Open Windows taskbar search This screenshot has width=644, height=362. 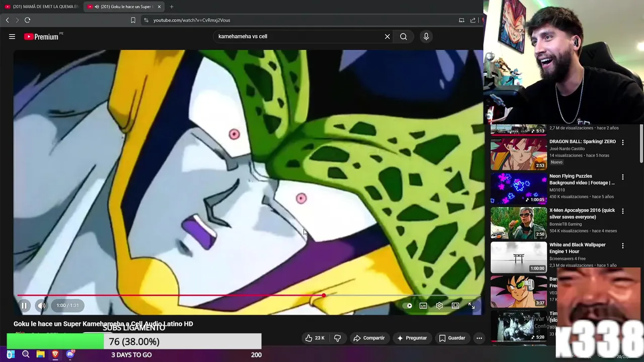[26, 354]
